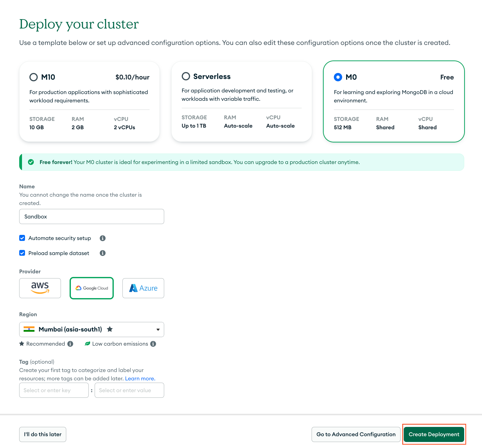Choose Azure as provider
Viewport: 482px width, 448px height.
(x=143, y=288)
